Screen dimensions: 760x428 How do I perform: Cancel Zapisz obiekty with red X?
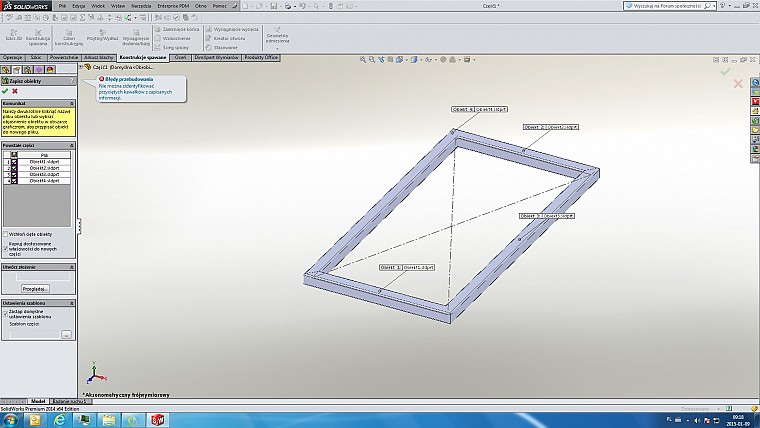tap(15, 91)
